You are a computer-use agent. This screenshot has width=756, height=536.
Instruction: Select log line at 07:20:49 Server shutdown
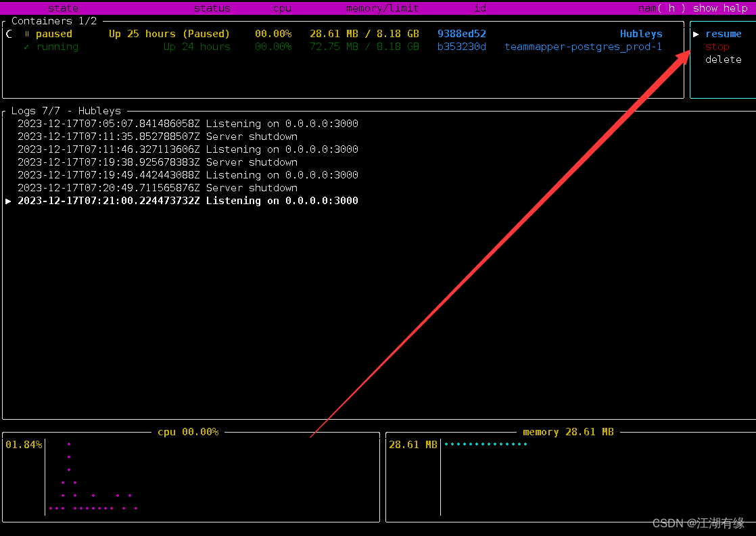(x=158, y=187)
